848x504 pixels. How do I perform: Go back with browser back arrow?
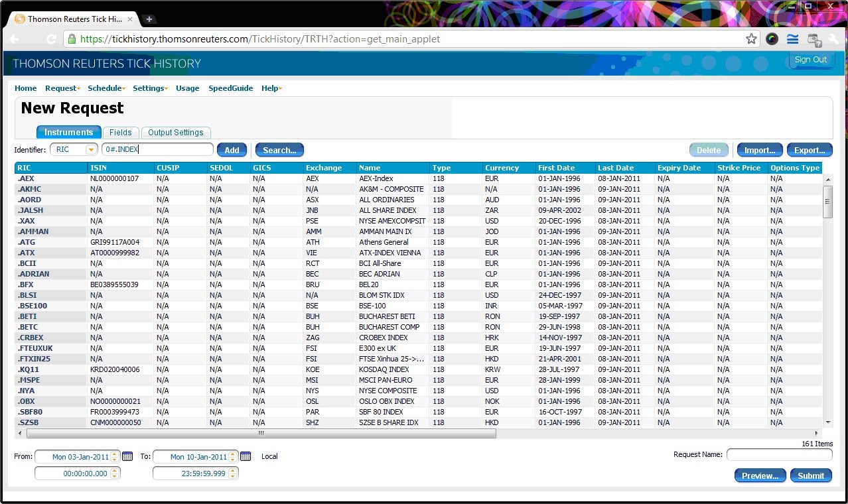click(x=15, y=39)
